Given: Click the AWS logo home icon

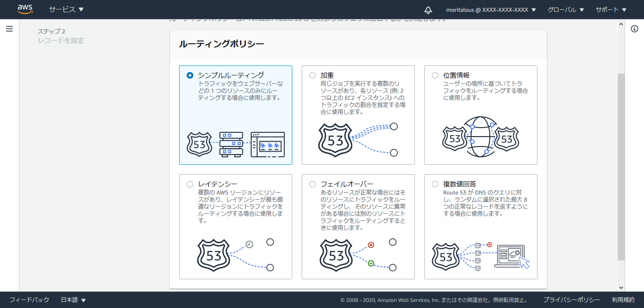Looking at the screenshot, I should pos(25,9).
